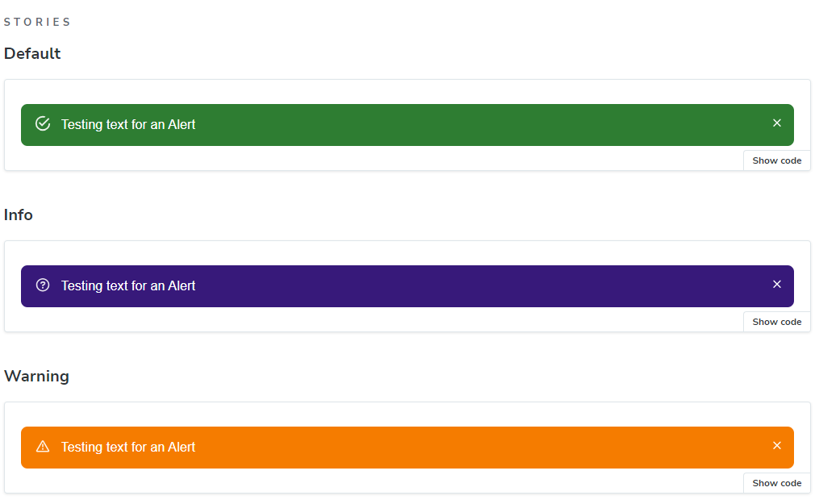Dismiss the green Default alert with X
This screenshot has width=815, height=504.
[x=777, y=123]
